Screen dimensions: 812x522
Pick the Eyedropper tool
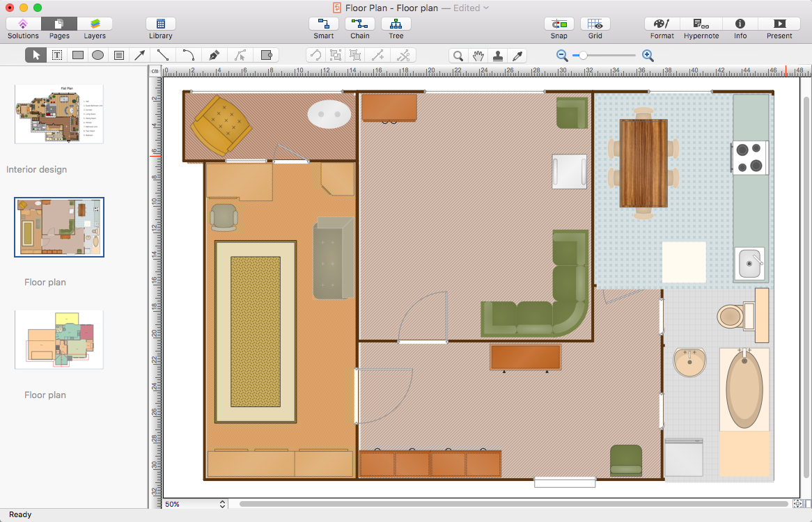(x=517, y=56)
